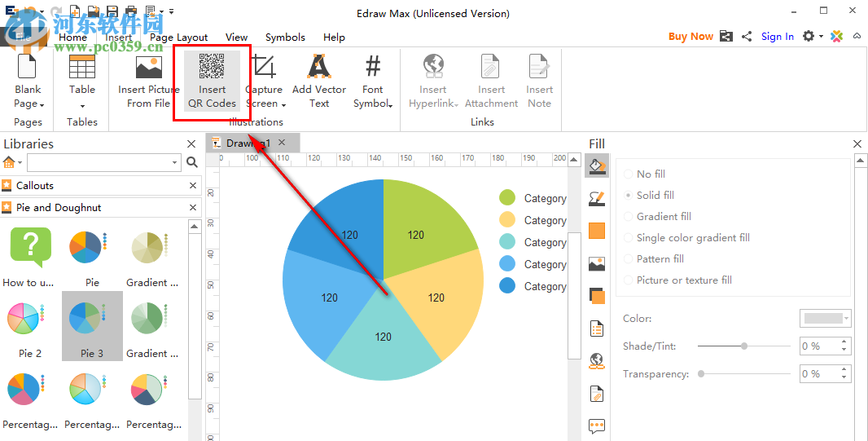Select the How to use help thumbnail

[x=28, y=257]
